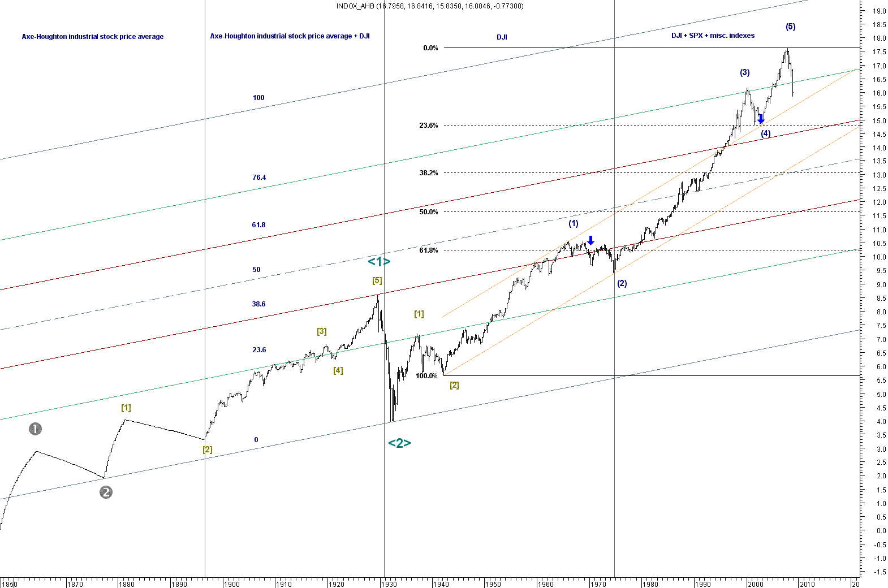Click the blue down arrow above wave (4)
Screen dimensions: 888x588
[x=761, y=119]
